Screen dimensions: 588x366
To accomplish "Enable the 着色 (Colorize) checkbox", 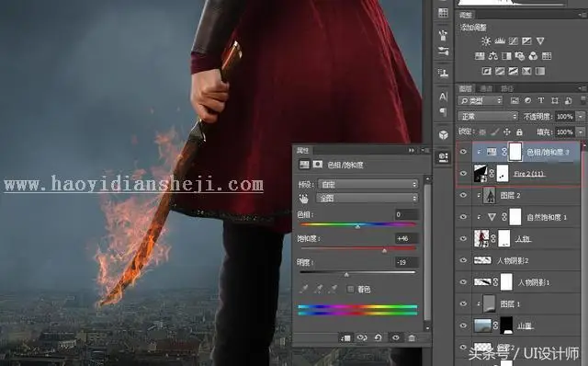I will point(350,289).
